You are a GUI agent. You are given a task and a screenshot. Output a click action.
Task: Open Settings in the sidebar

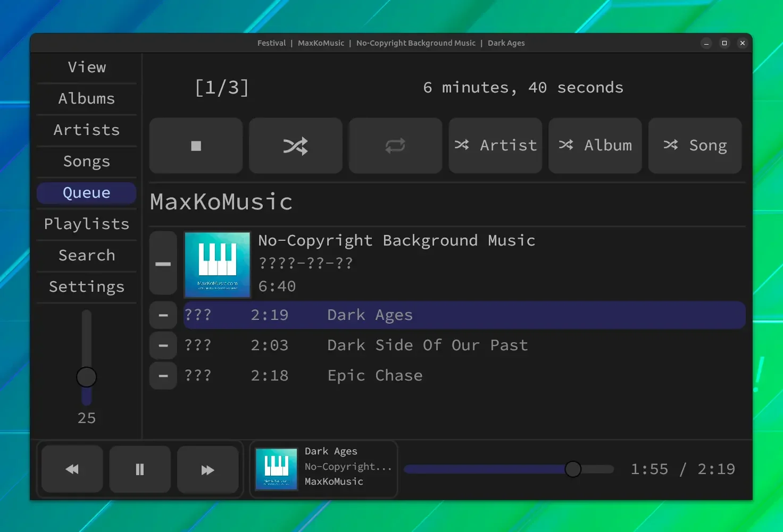coord(87,287)
